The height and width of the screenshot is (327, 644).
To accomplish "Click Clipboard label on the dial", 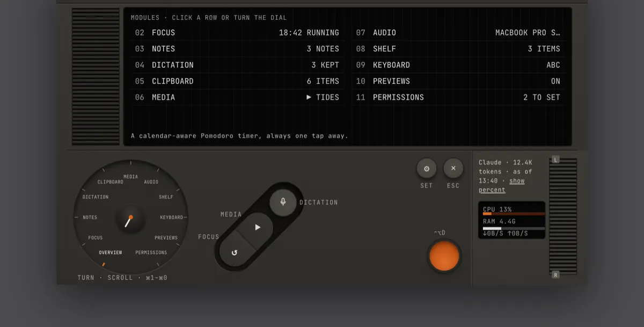I will point(110,182).
